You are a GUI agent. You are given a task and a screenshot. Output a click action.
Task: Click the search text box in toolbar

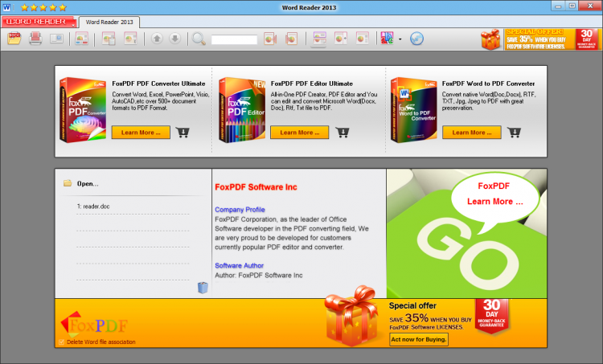(x=234, y=39)
